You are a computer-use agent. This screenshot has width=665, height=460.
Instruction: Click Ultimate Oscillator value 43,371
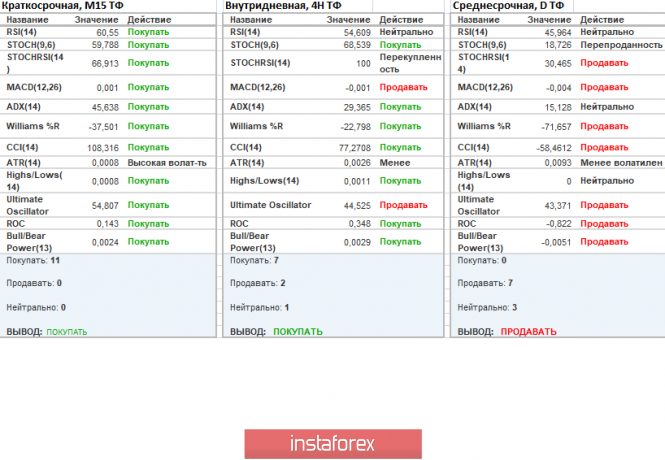pos(558,206)
